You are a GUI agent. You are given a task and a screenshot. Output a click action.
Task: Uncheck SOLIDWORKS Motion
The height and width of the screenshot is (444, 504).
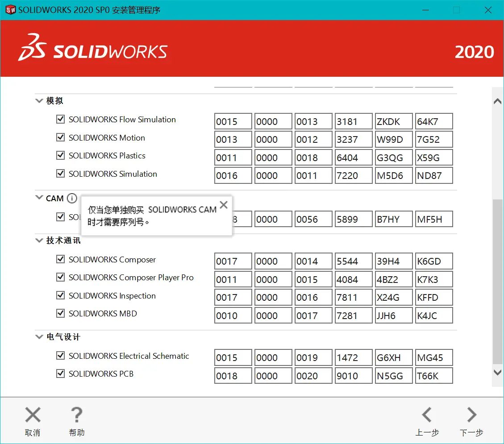[60, 137]
